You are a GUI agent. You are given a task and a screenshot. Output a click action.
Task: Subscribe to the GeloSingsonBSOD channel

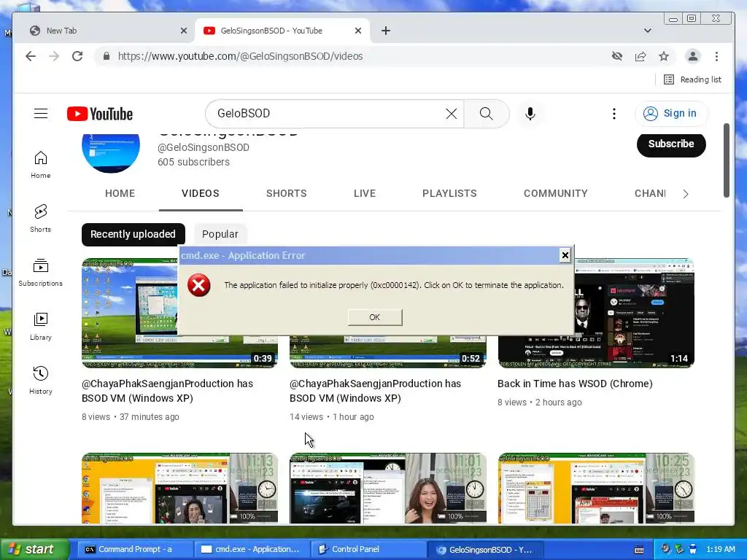tap(671, 144)
